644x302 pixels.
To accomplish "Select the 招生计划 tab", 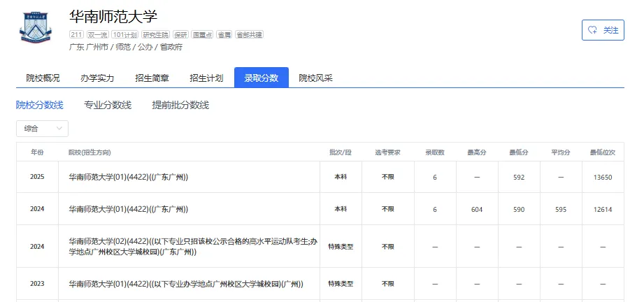I will pyautogui.click(x=206, y=78).
